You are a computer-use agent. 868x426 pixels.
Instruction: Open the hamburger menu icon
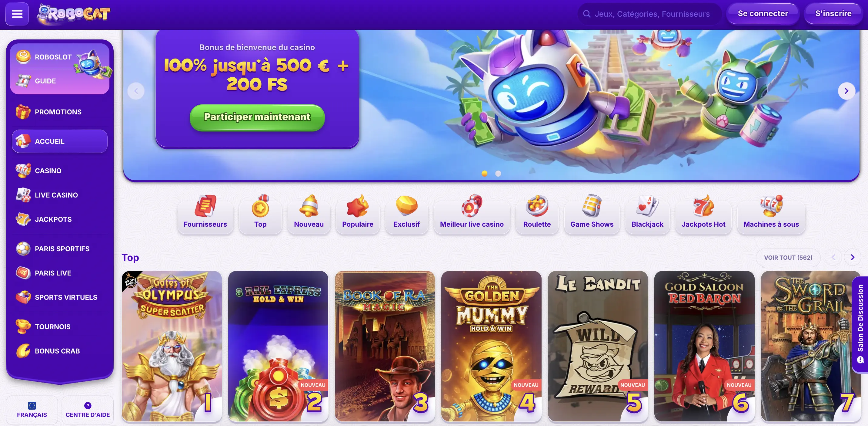point(17,14)
